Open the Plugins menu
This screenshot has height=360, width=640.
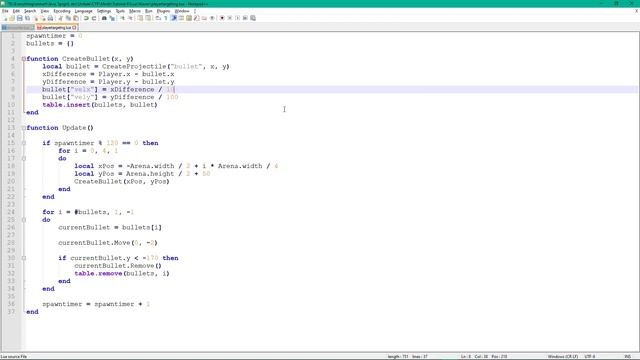pyautogui.click(x=163, y=11)
